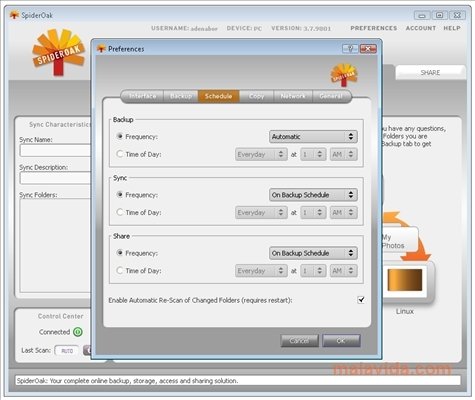Click the Sync Description input field
The height and width of the screenshot is (400, 475).
(55, 178)
